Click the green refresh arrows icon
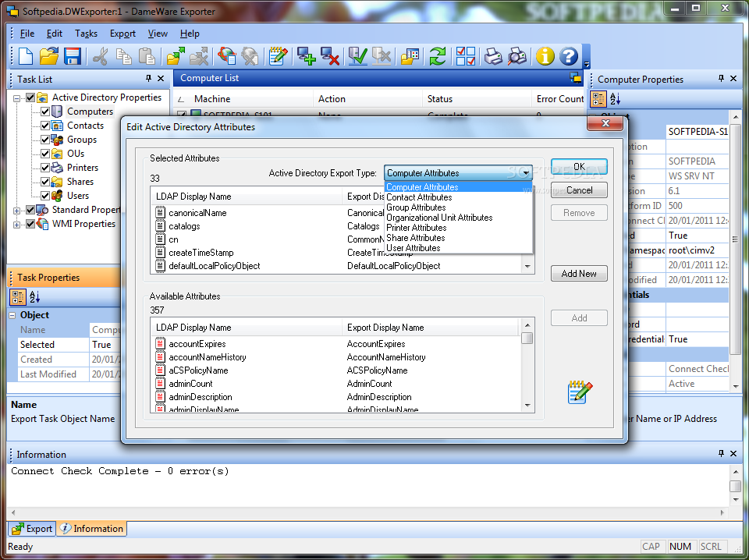 [438, 56]
